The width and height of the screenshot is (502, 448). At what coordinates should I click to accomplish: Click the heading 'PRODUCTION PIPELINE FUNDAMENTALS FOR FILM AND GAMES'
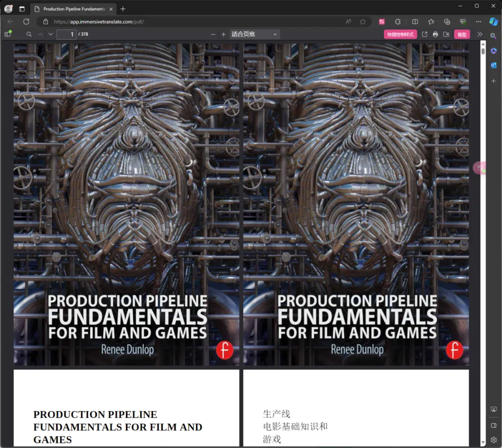(x=118, y=427)
